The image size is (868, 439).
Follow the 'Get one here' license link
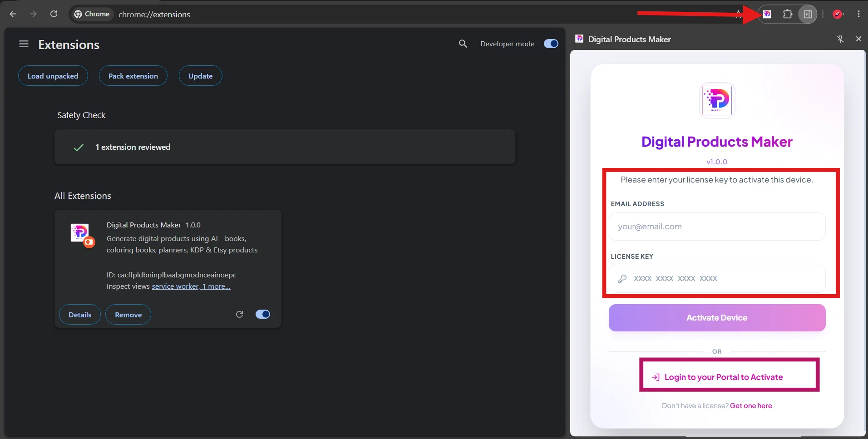click(751, 406)
